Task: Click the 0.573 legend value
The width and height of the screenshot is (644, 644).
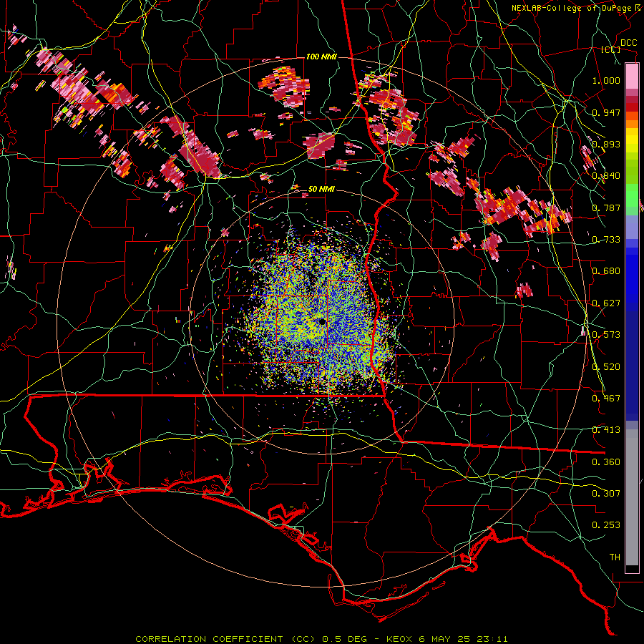Action: click(606, 335)
